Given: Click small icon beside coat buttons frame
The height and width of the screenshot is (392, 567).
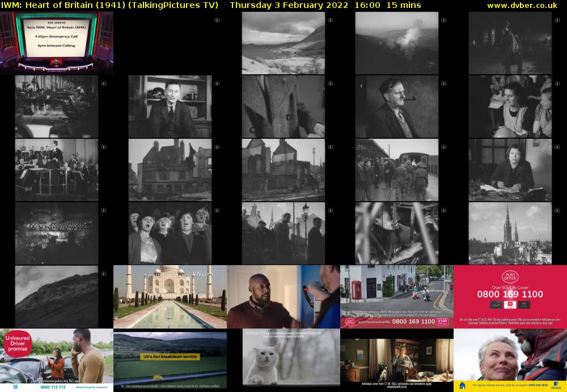Looking at the screenshot, I should click(x=330, y=83).
